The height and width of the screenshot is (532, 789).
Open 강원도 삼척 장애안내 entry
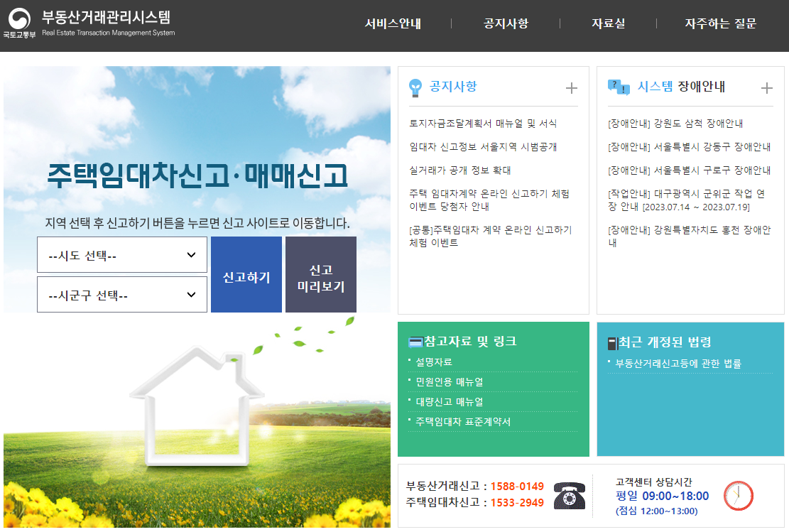pos(675,124)
